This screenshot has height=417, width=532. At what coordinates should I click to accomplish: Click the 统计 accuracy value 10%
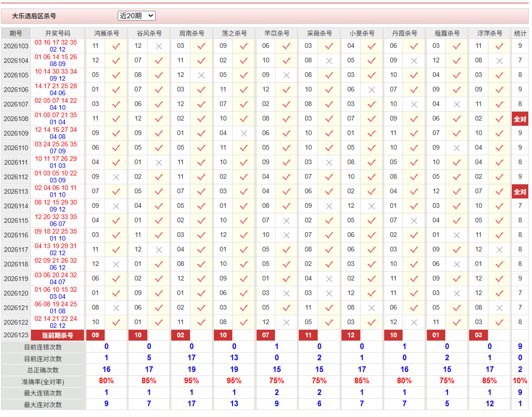click(x=520, y=381)
